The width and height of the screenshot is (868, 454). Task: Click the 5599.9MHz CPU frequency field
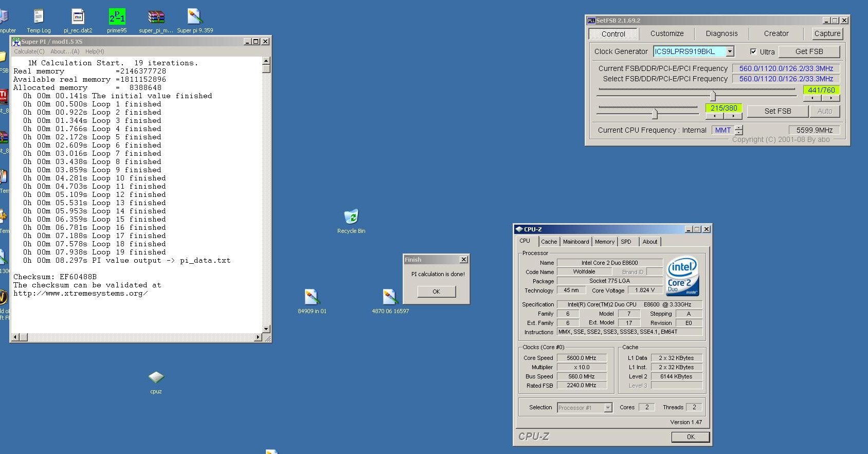(x=815, y=130)
